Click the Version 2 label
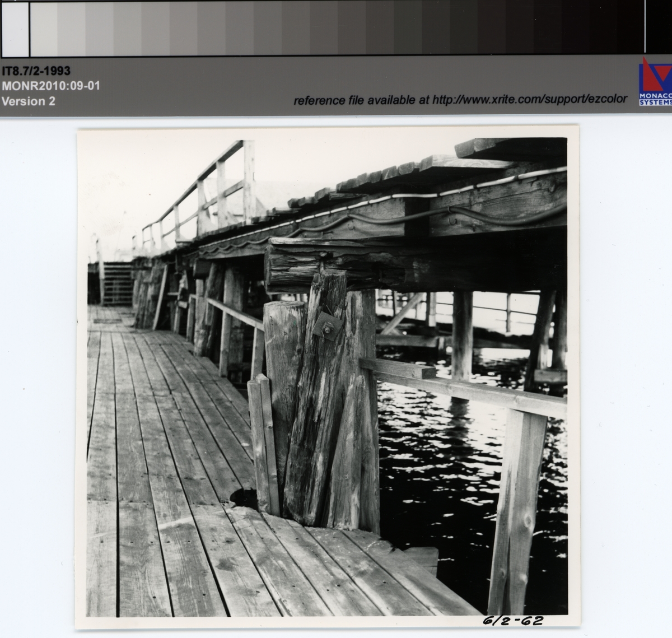672x638 pixels. click(29, 101)
